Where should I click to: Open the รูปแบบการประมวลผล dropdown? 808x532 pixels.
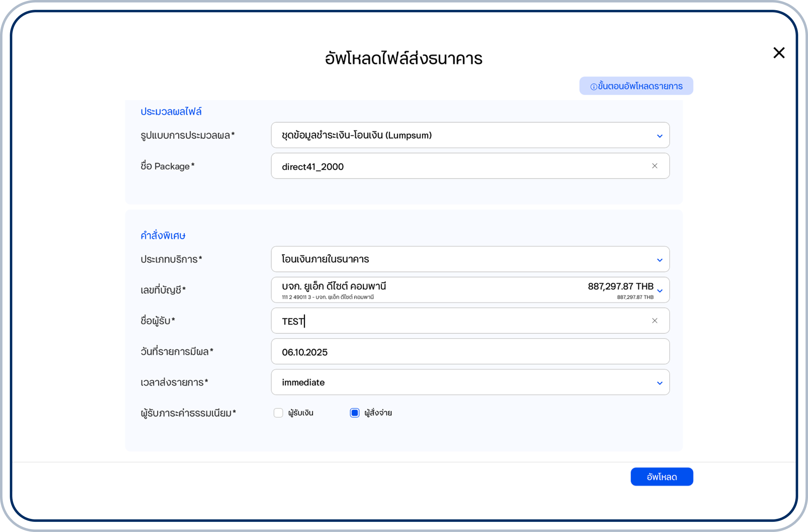tap(469, 135)
